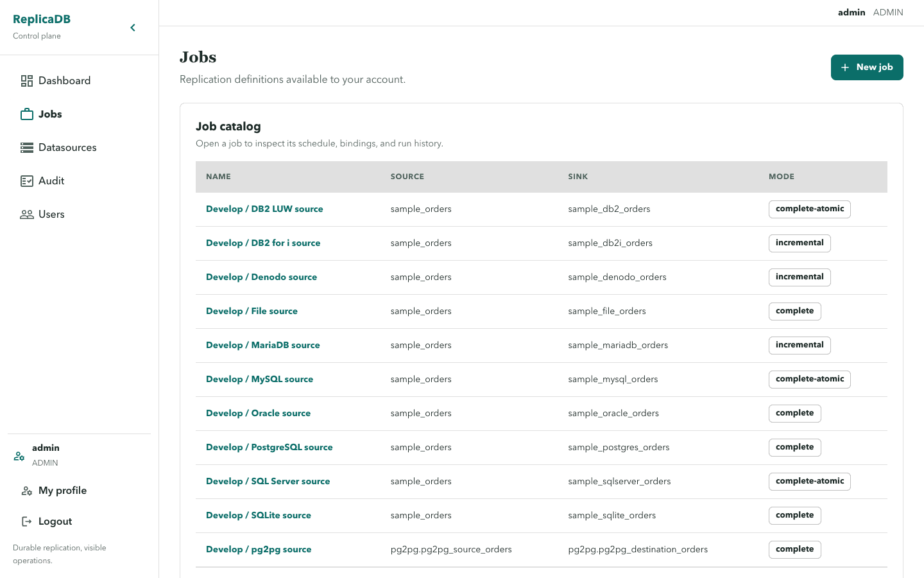The image size is (924, 578).
Task: Click the SINK column header
Action: click(x=578, y=177)
